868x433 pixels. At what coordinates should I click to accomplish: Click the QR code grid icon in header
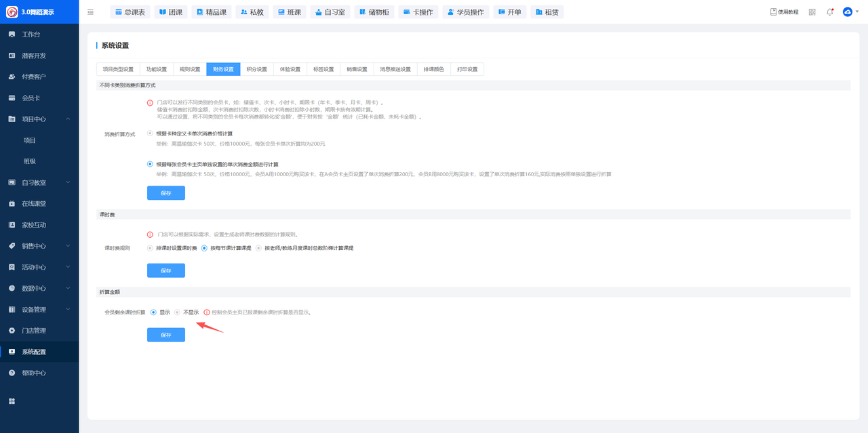pyautogui.click(x=812, y=12)
